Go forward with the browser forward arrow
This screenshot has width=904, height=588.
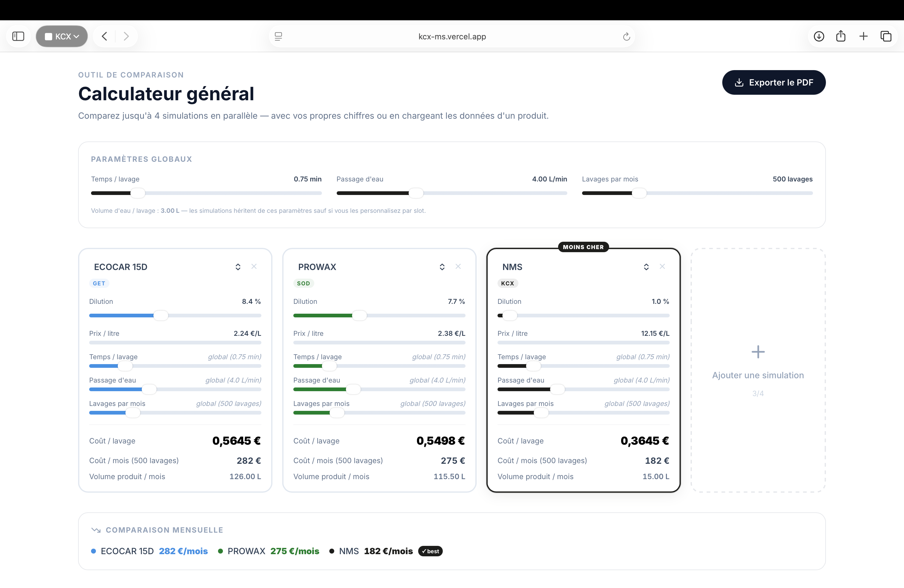pyautogui.click(x=126, y=37)
